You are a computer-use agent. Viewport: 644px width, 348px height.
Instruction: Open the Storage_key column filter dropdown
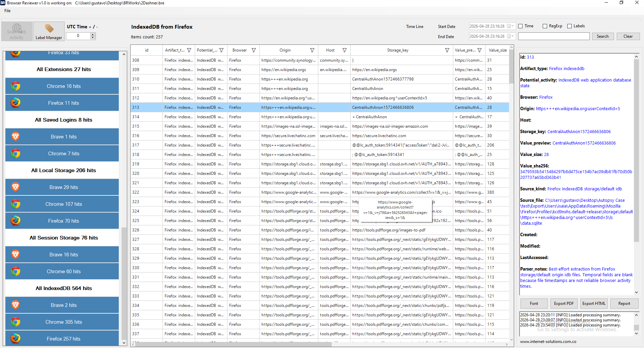[447, 50]
